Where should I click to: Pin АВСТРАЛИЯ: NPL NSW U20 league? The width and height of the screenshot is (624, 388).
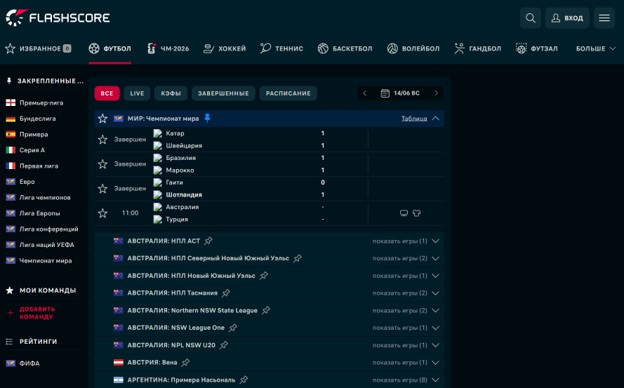224,345
